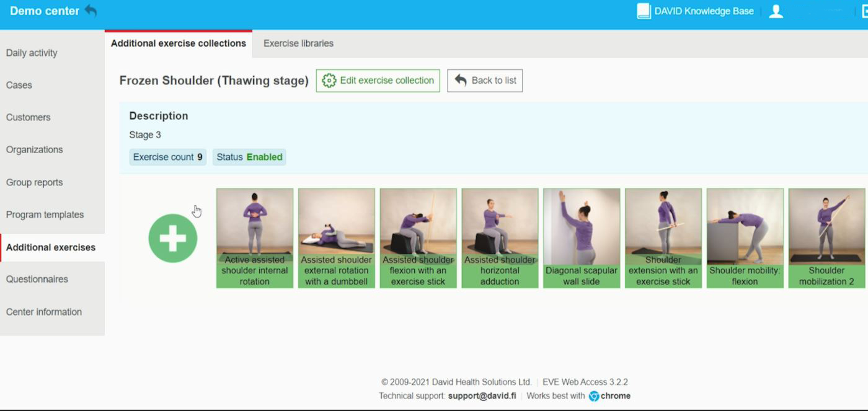The width and height of the screenshot is (868, 411).
Task: Select the Additional exercise collections tab
Action: point(179,43)
